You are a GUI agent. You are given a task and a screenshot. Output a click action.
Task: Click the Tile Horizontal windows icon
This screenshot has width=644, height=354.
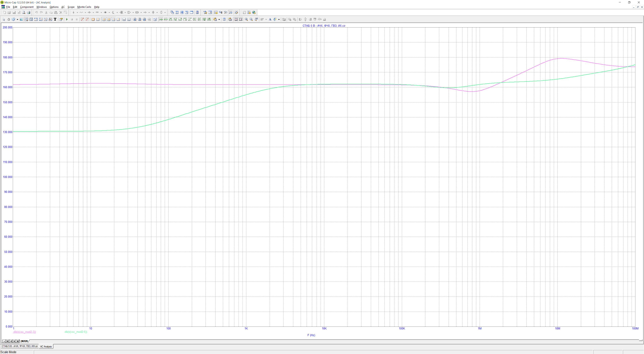[182, 12]
